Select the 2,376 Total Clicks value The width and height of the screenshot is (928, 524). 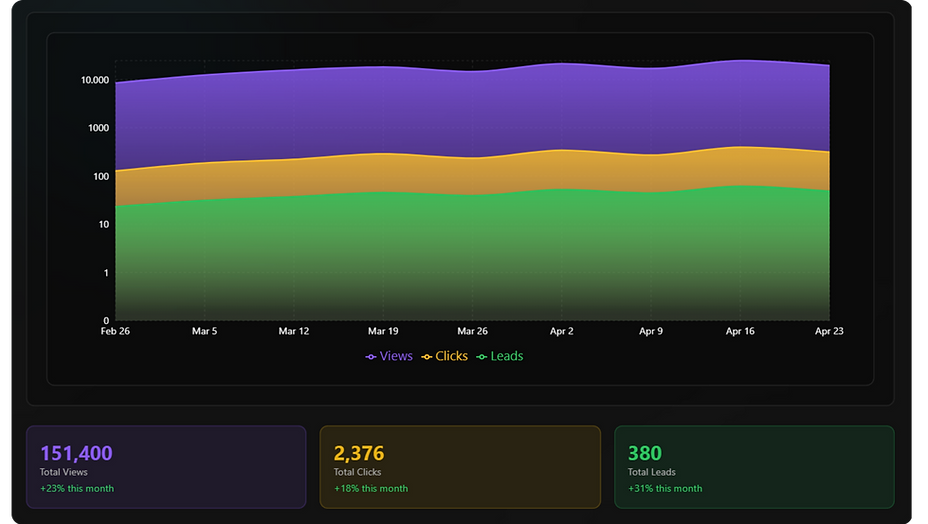point(359,453)
